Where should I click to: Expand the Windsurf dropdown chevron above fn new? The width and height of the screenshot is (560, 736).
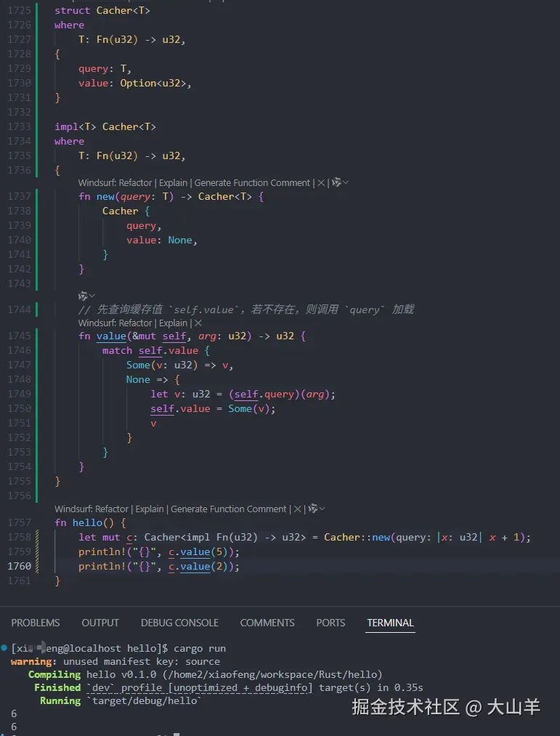tap(346, 183)
